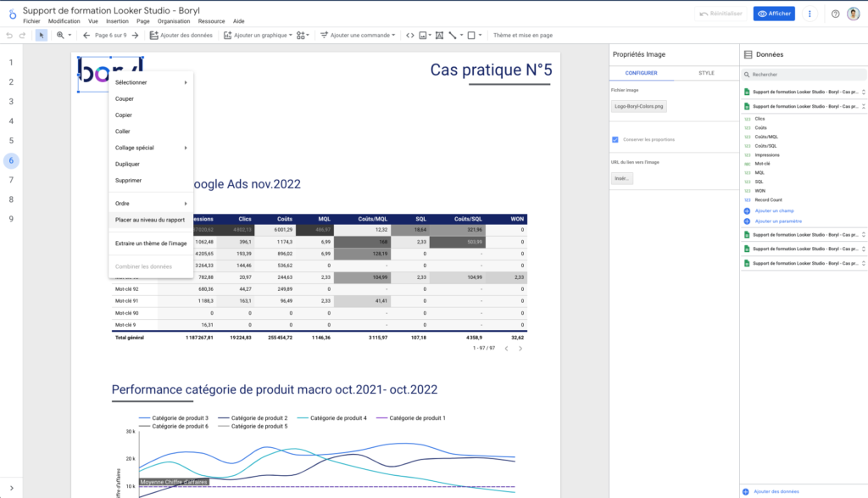Open Thème et mise en page

click(523, 36)
